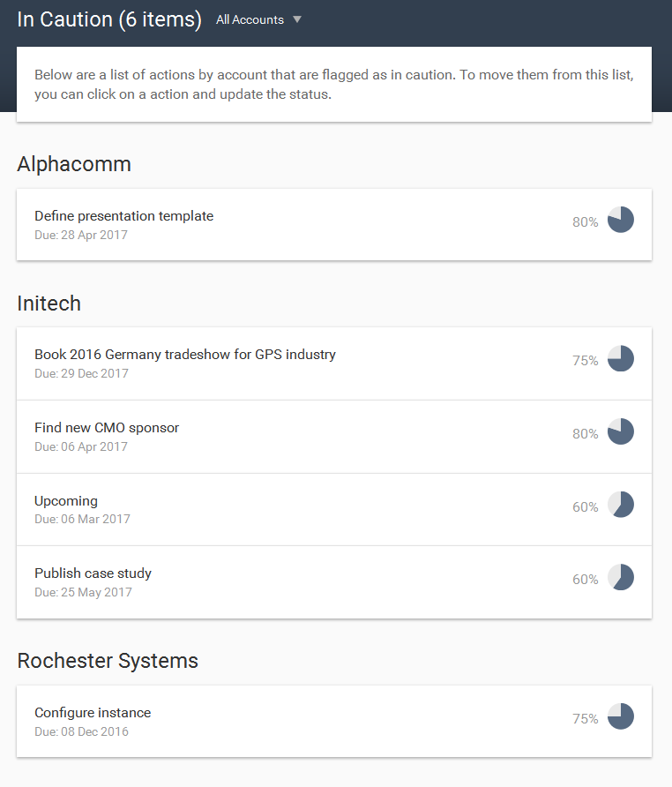Open the Find new CMO sponsor action

(334, 437)
